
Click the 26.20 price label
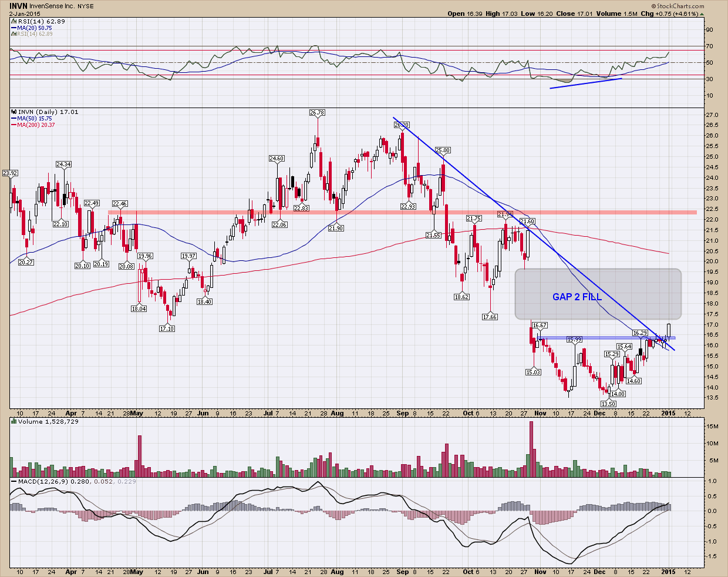pyautogui.click(x=402, y=125)
